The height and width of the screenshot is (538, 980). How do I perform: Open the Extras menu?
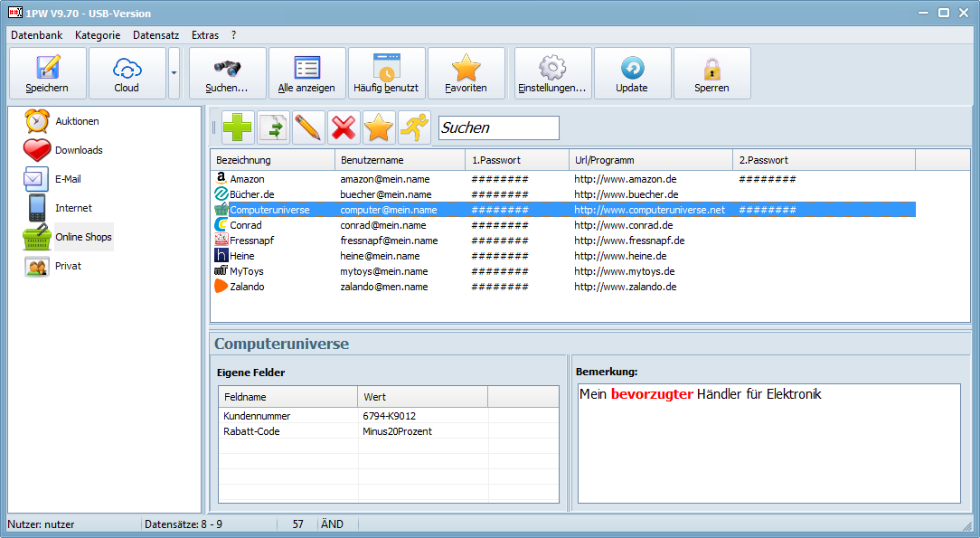(205, 35)
